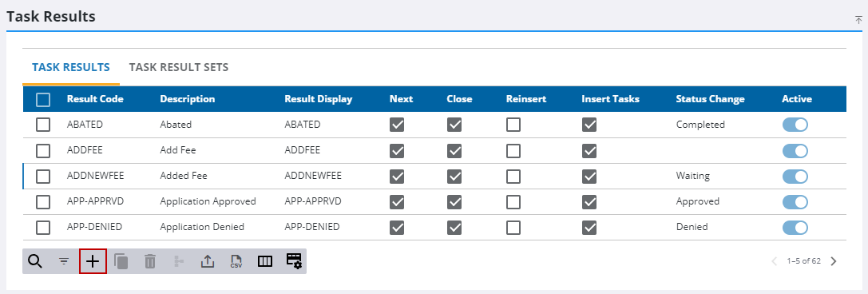Viewport: 868px width, 294px height.
Task: Toggle Active switch for APP-DENIED
Action: [795, 227]
